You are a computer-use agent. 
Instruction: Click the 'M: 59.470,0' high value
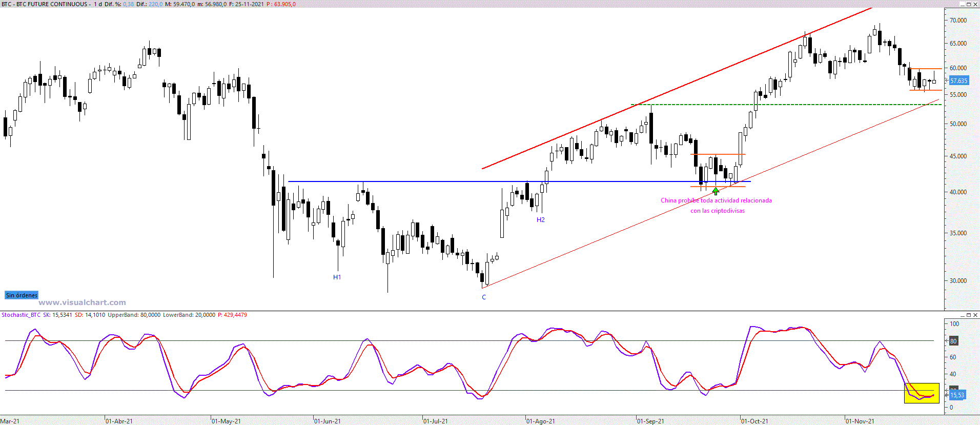point(180,4)
